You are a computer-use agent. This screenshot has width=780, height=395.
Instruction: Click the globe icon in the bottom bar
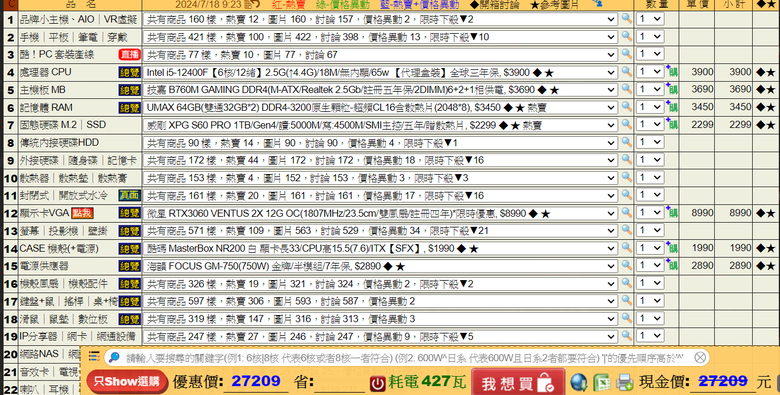point(579,382)
